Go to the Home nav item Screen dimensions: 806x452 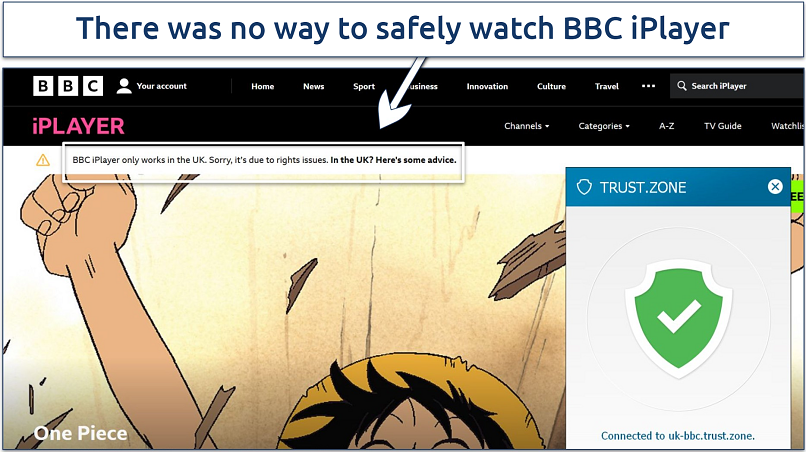pos(263,86)
